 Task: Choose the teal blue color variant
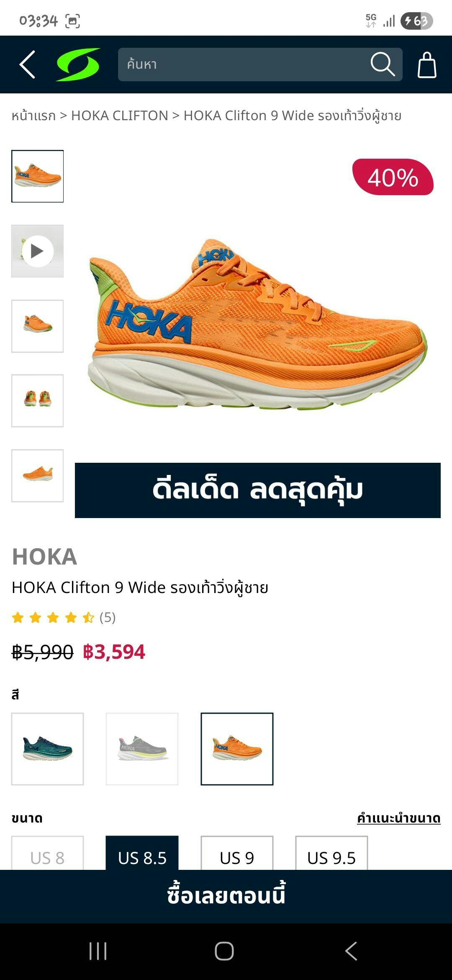(x=48, y=749)
